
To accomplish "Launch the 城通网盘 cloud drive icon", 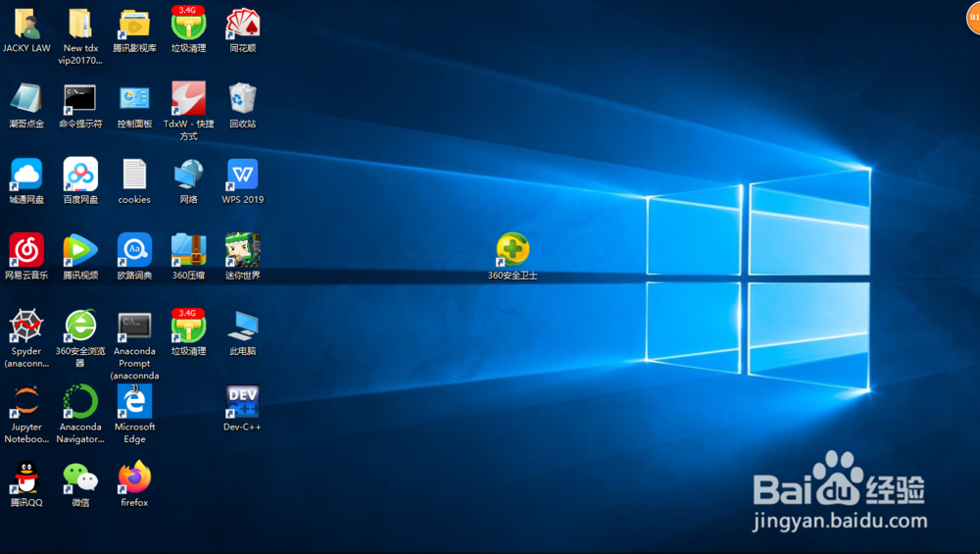I will point(26,175).
